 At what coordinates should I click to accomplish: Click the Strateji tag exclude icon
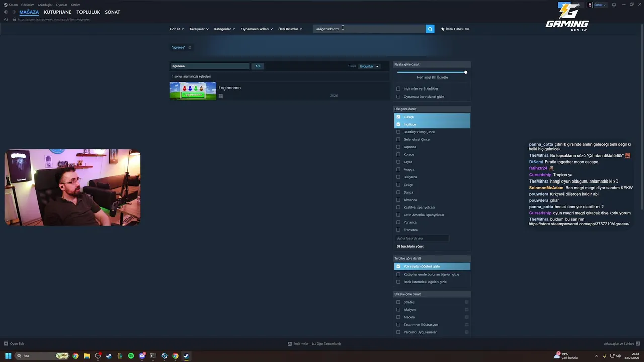coord(467,302)
